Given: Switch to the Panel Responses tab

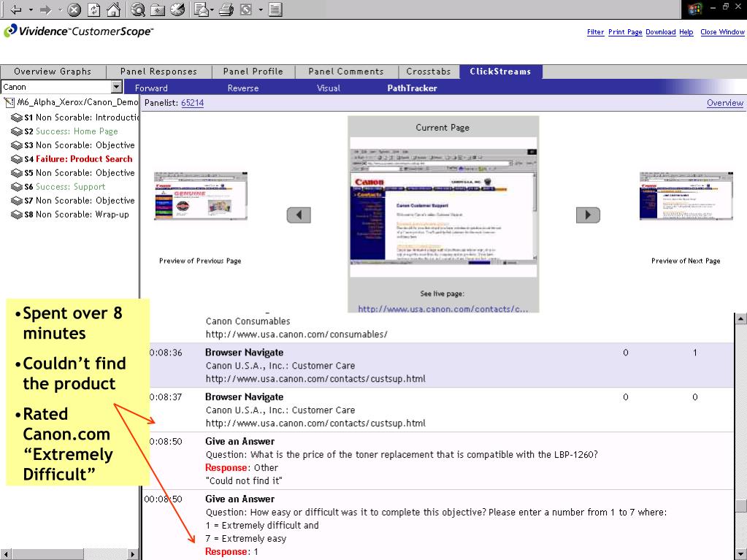Looking at the screenshot, I should point(158,72).
